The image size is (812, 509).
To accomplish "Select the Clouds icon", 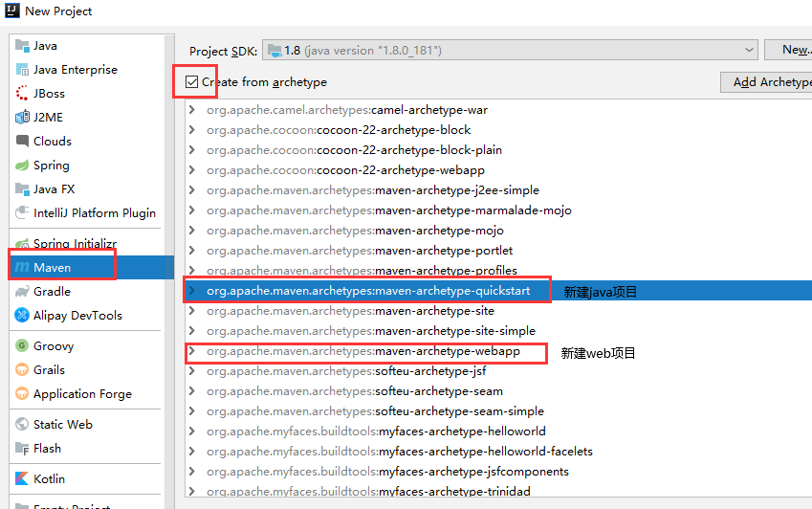I will 22,141.
